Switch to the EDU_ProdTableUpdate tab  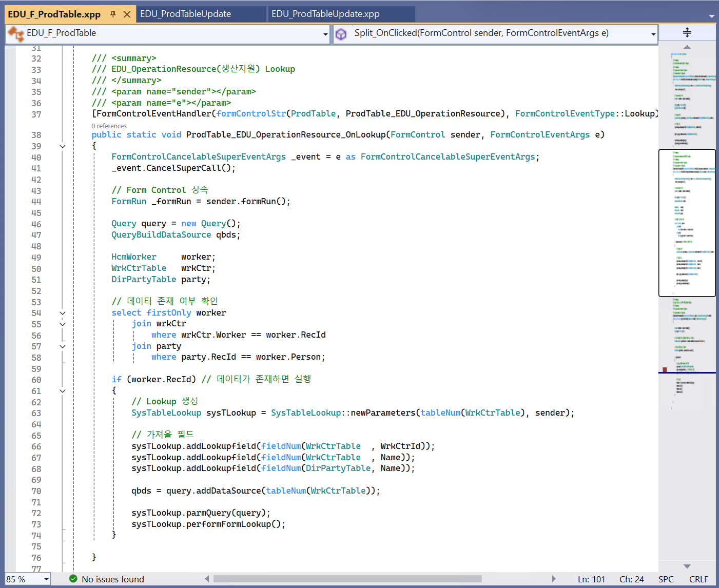click(x=185, y=14)
